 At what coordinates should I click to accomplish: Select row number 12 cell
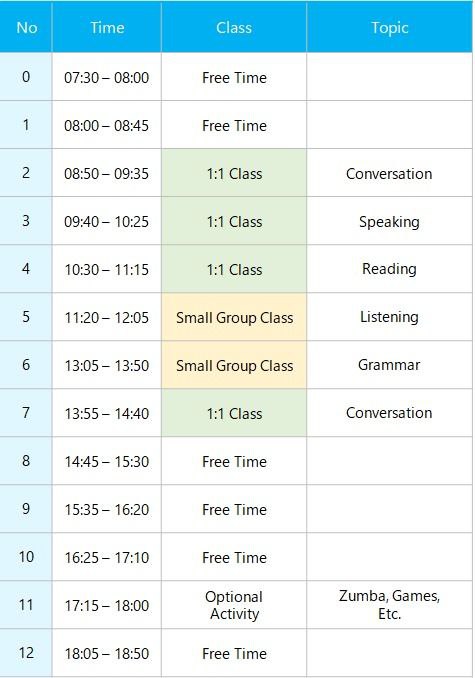pyautogui.click(x=26, y=653)
